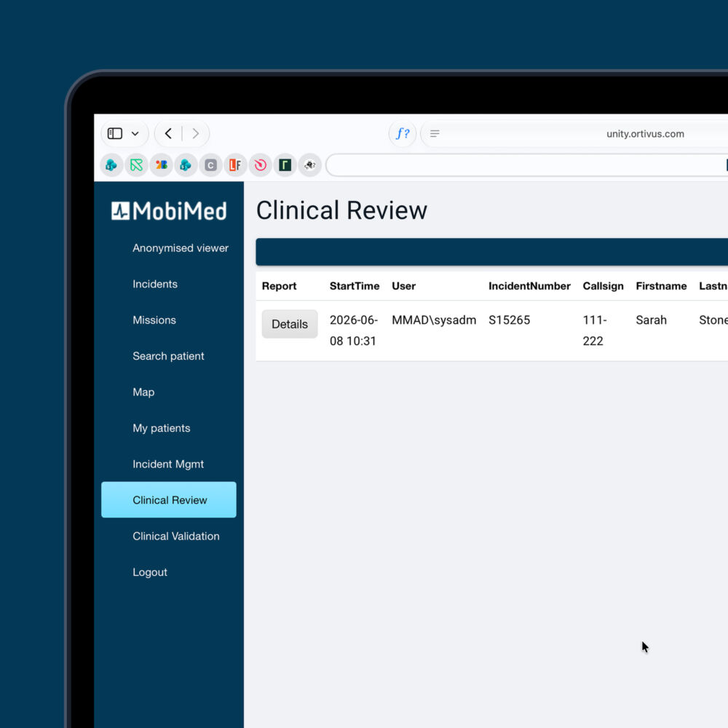This screenshot has height=728, width=728.
Task: Open the reader view lines icon
Action: point(435,134)
